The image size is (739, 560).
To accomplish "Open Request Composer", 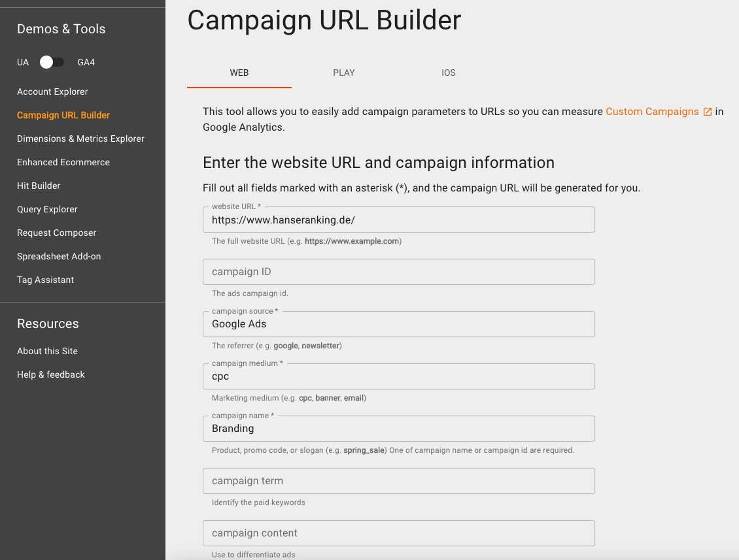I will pyautogui.click(x=56, y=233).
